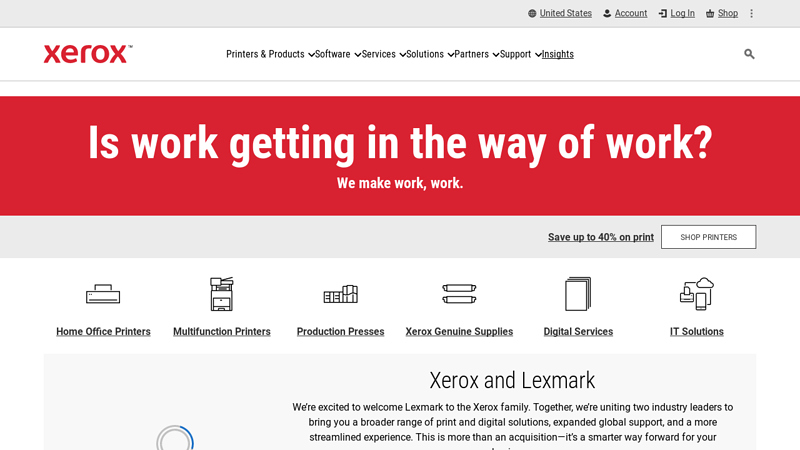Click the Xerox Genuine Supplies toner icon
The image size is (800, 450).
point(459,294)
